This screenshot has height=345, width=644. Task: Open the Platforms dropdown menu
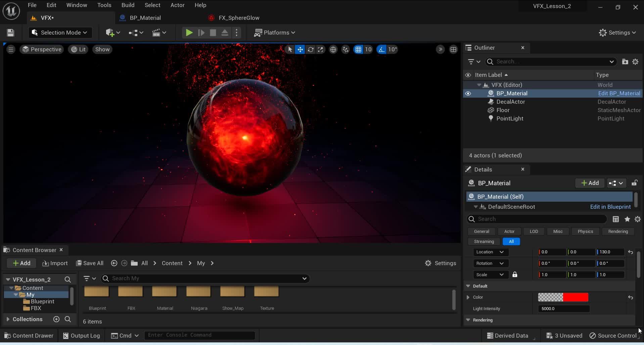point(275,33)
